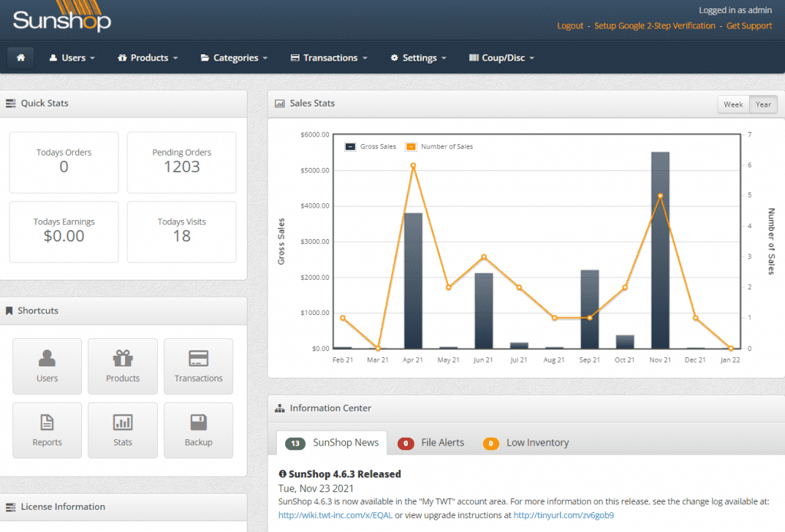Image resolution: width=785 pixels, height=532 pixels.
Task: Toggle Number of Sales legend swatch
Action: (411, 146)
